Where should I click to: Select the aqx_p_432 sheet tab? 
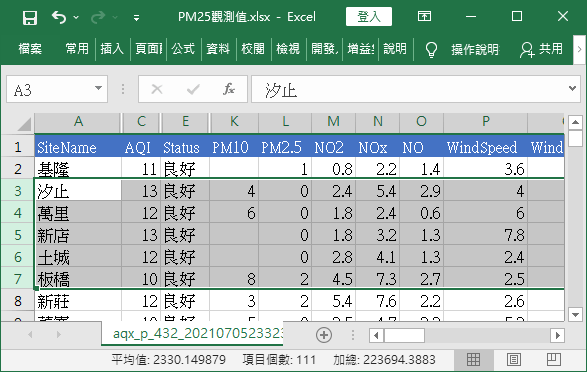[192, 333]
